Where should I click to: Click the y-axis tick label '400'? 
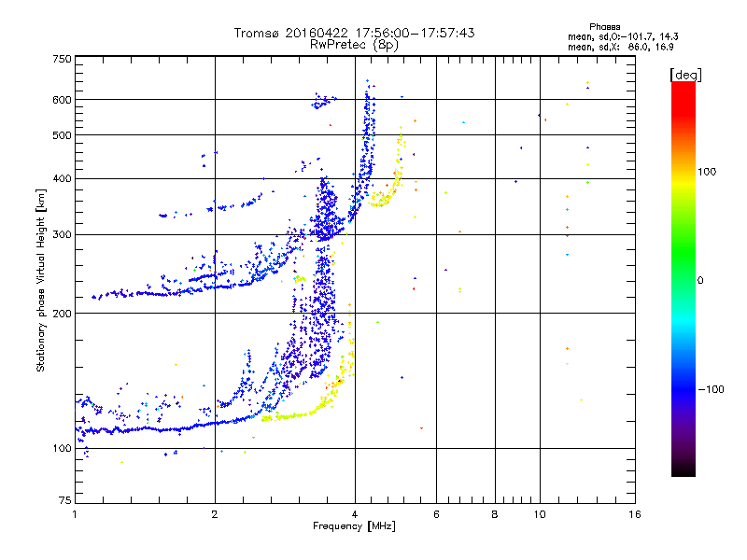[x=63, y=178]
